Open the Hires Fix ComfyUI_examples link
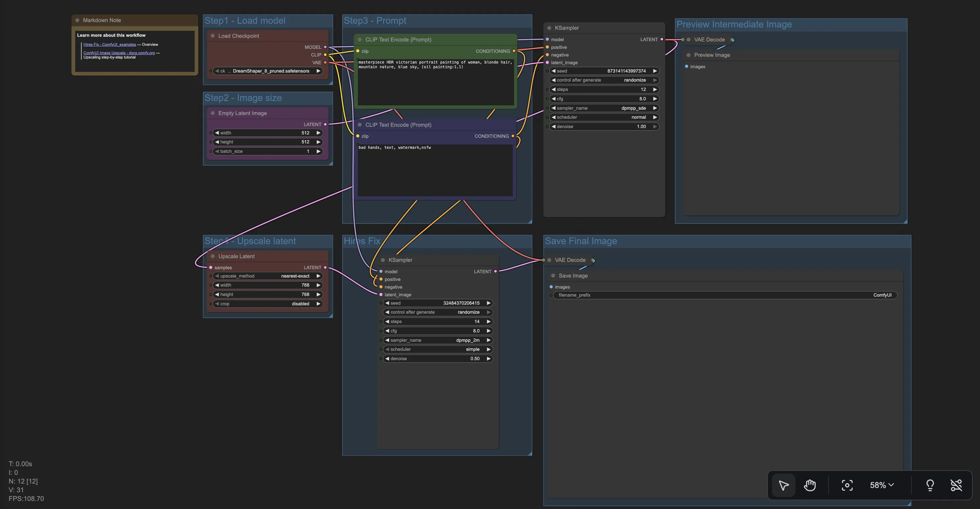Viewport: 980px width, 509px height. [x=110, y=44]
